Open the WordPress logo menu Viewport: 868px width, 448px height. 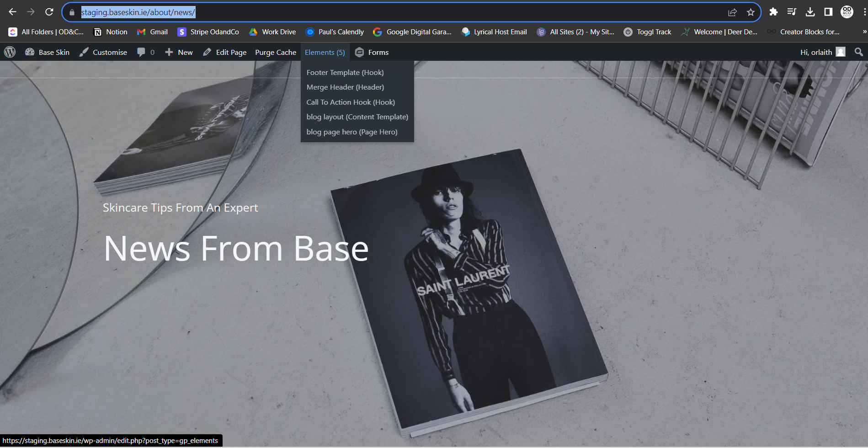click(x=10, y=52)
